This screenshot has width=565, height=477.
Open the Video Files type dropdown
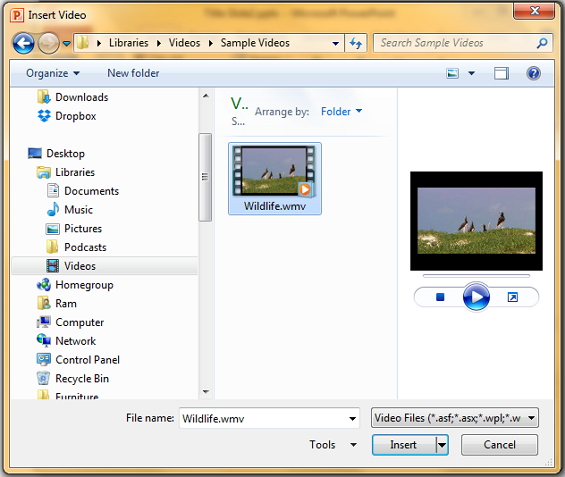[x=455, y=418]
